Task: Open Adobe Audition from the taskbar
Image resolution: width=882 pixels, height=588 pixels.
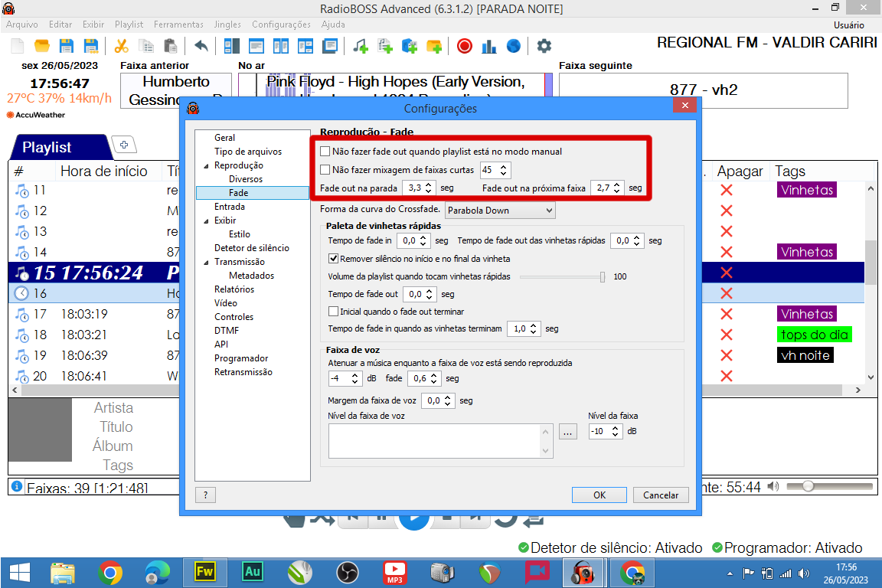Action: click(x=253, y=573)
